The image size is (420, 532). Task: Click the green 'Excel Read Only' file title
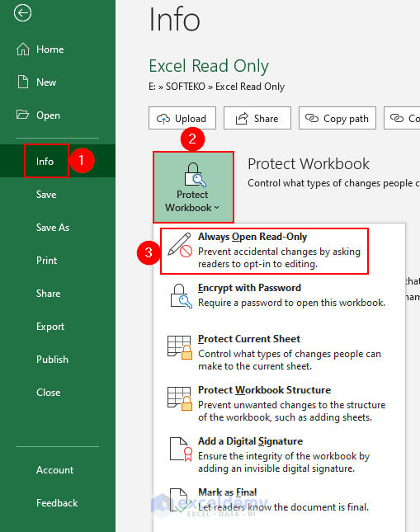pos(209,66)
